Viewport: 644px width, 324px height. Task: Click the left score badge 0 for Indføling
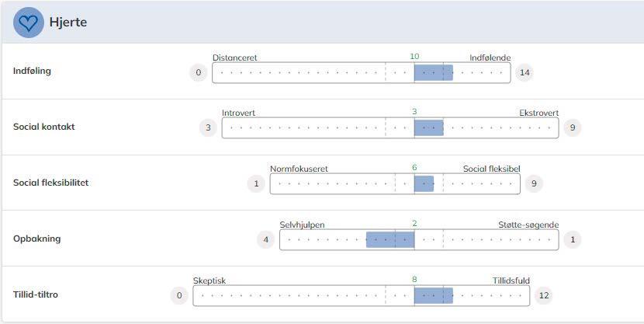[x=199, y=72]
